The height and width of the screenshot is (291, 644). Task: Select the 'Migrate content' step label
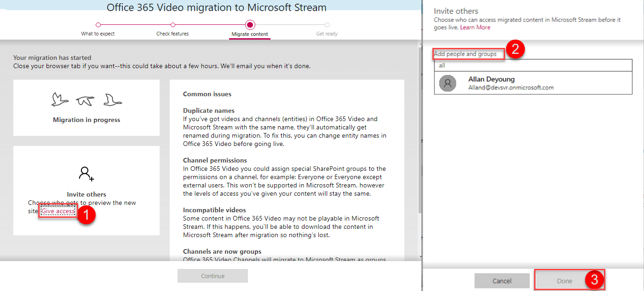click(x=250, y=34)
